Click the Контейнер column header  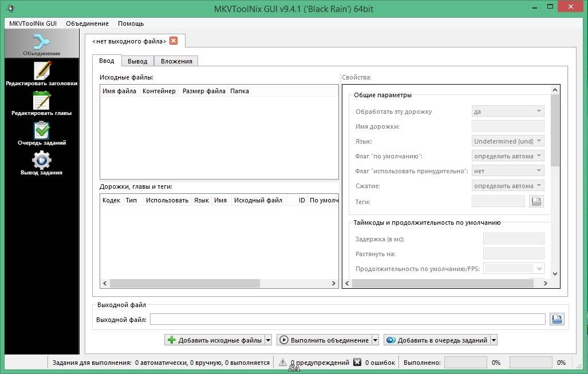pos(159,91)
